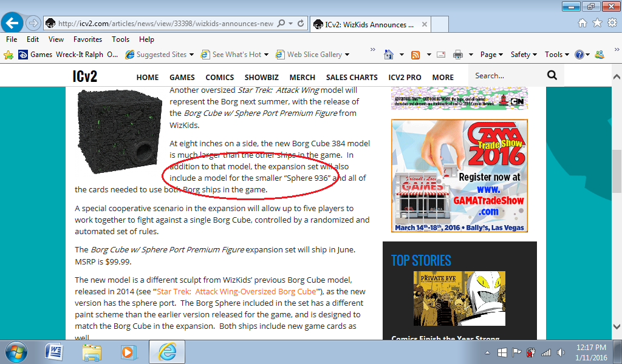Screen dimensions: 622x364
Task: Click the network signal icon in the tray
Action: pyautogui.click(x=546, y=352)
